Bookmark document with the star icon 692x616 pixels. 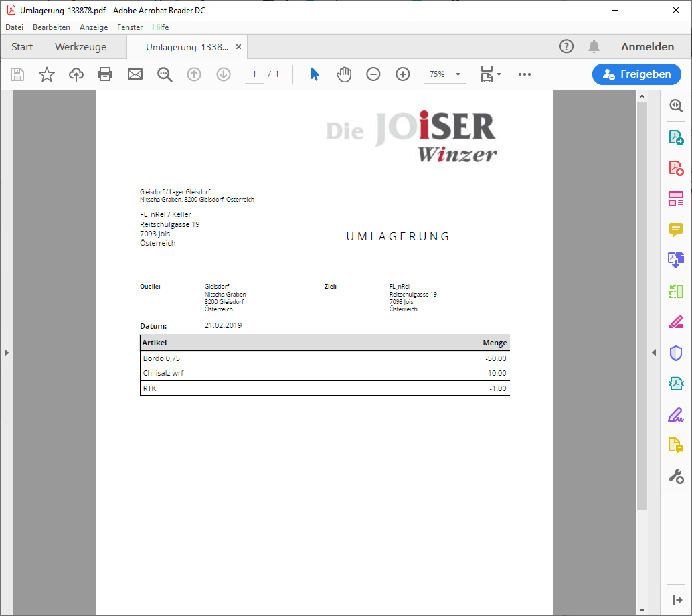point(47,74)
